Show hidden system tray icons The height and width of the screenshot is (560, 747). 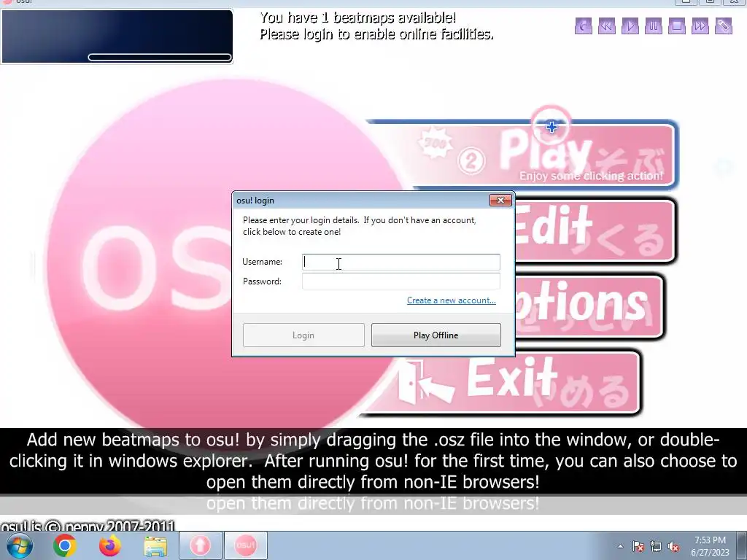620,546
